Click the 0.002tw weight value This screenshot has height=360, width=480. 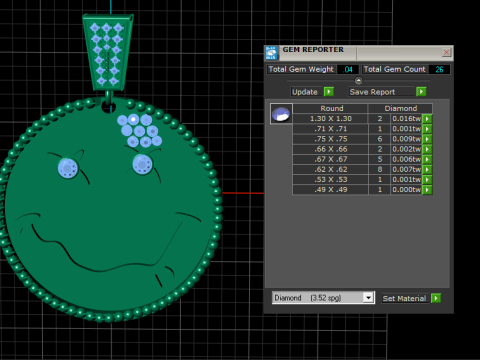pos(407,149)
